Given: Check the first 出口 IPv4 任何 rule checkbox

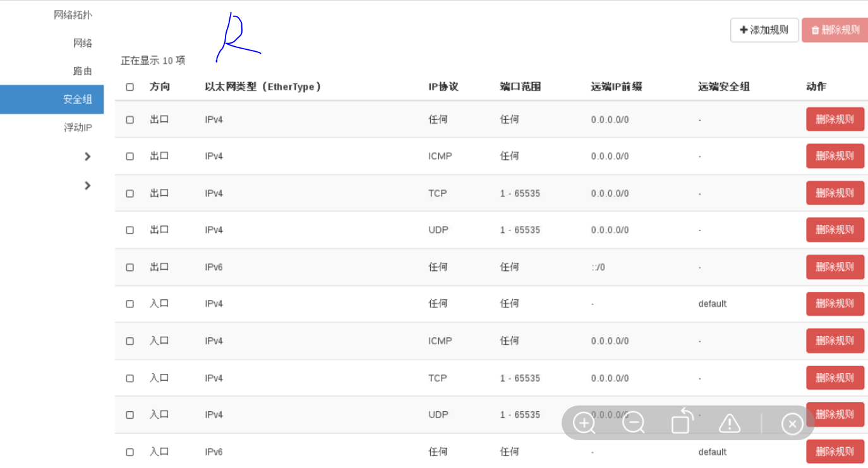Looking at the screenshot, I should (130, 119).
